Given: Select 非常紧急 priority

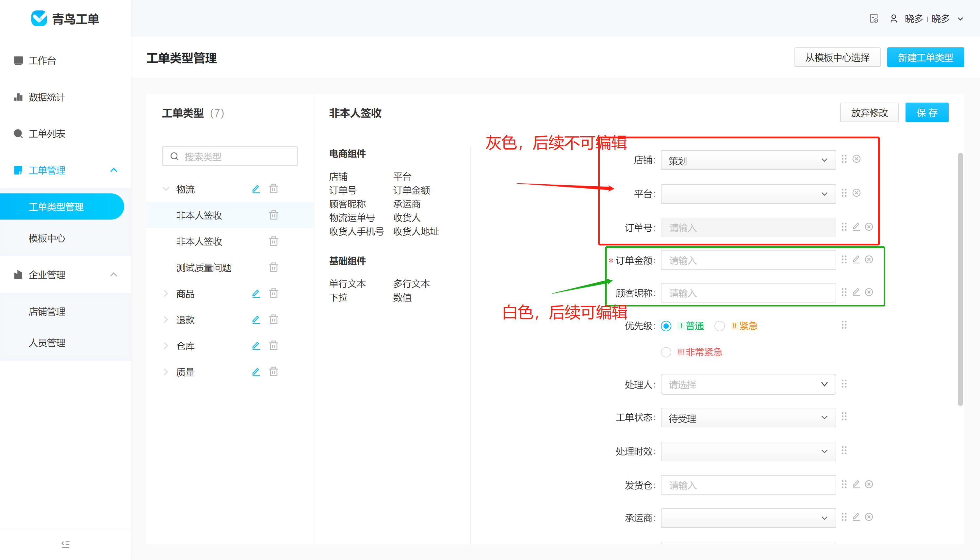Looking at the screenshot, I should click(x=666, y=352).
